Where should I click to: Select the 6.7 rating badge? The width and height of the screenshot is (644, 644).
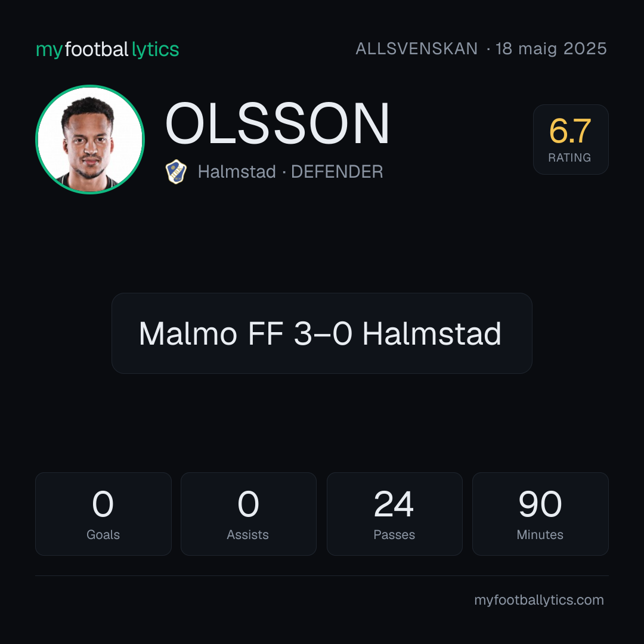click(571, 139)
